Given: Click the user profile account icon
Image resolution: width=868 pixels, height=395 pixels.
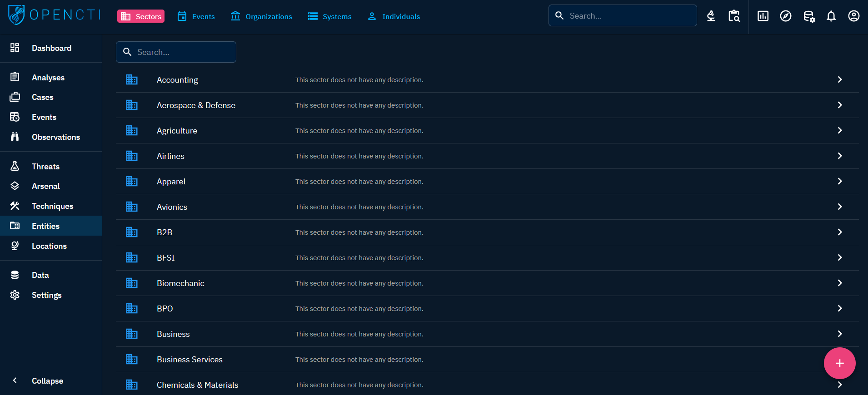Looking at the screenshot, I should pyautogui.click(x=853, y=16).
